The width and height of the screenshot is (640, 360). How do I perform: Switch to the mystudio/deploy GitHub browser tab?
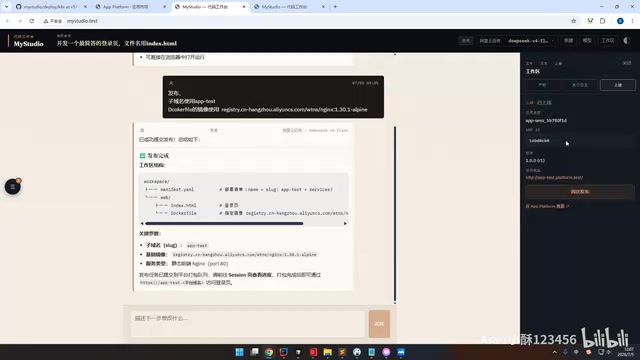(x=50, y=7)
